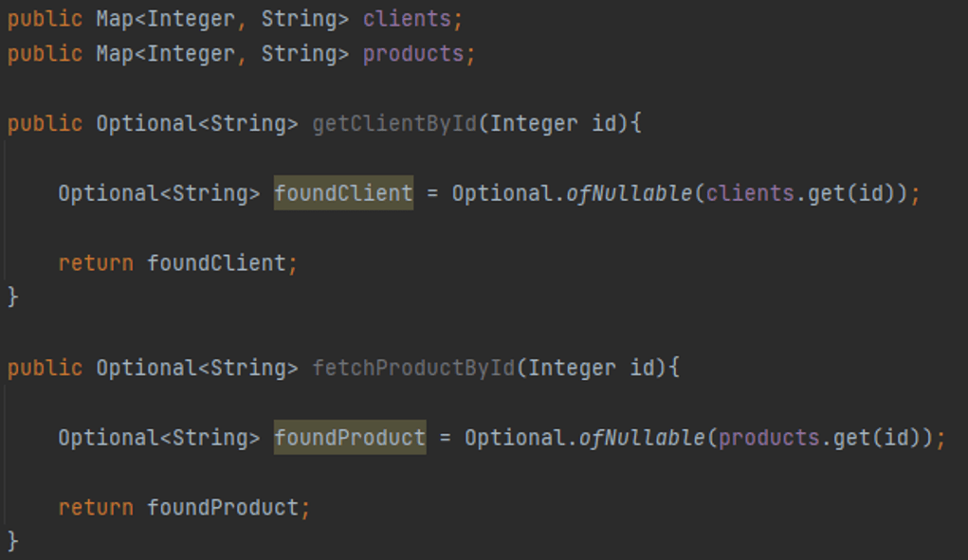Click the products field declaration
Image resolution: width=968 pixels, height=560 pixels.
[x=413, y=54]
